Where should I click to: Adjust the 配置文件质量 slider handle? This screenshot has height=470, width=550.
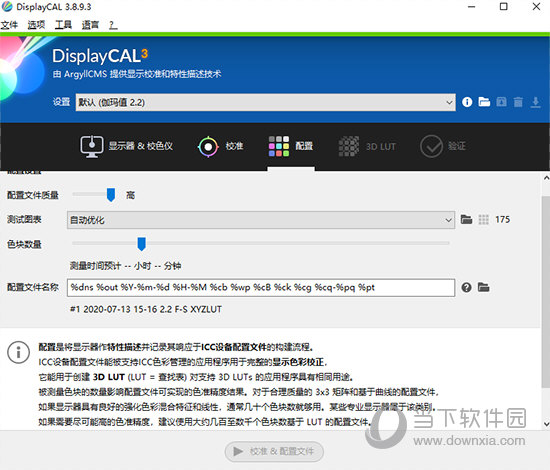[111, 195]
